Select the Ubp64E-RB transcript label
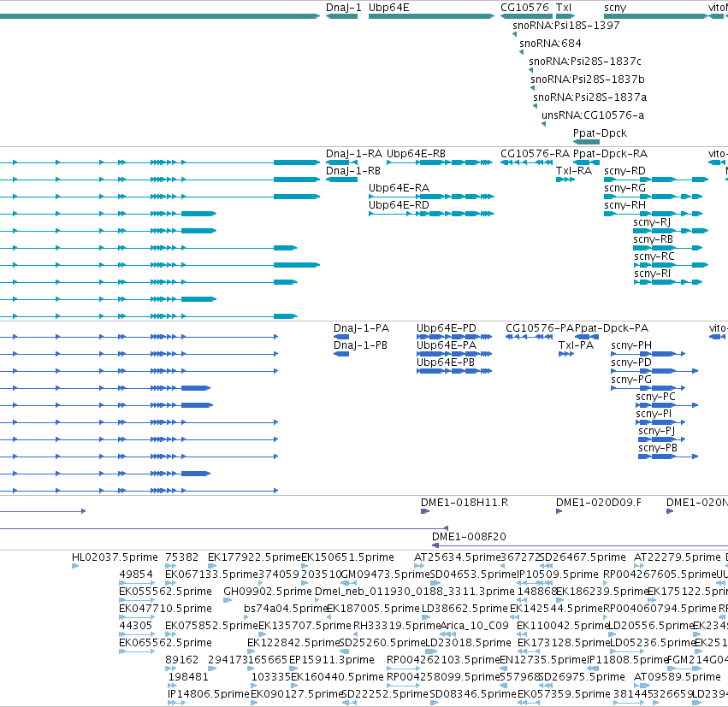Screen dimensions: 728x707 tap(416, 154)
